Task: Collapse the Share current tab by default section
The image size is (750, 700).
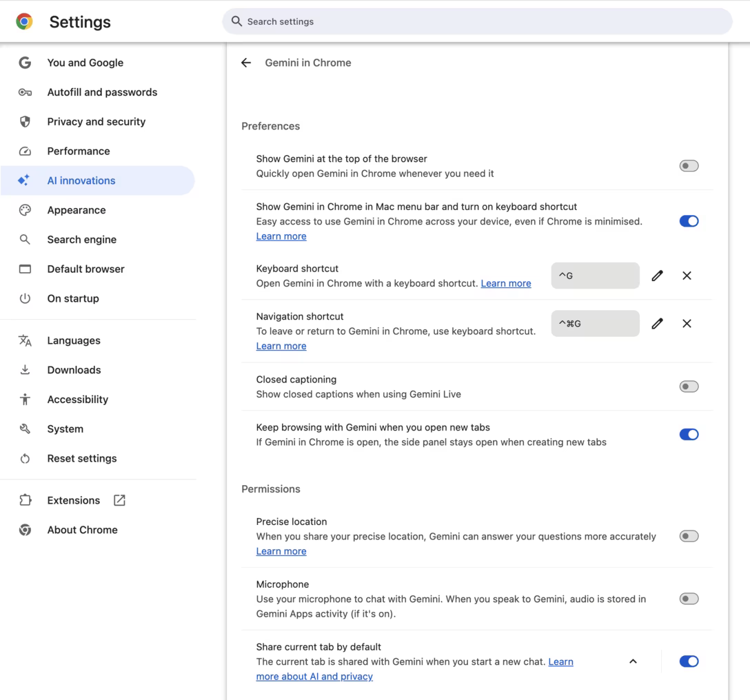Action: point(633,661)
